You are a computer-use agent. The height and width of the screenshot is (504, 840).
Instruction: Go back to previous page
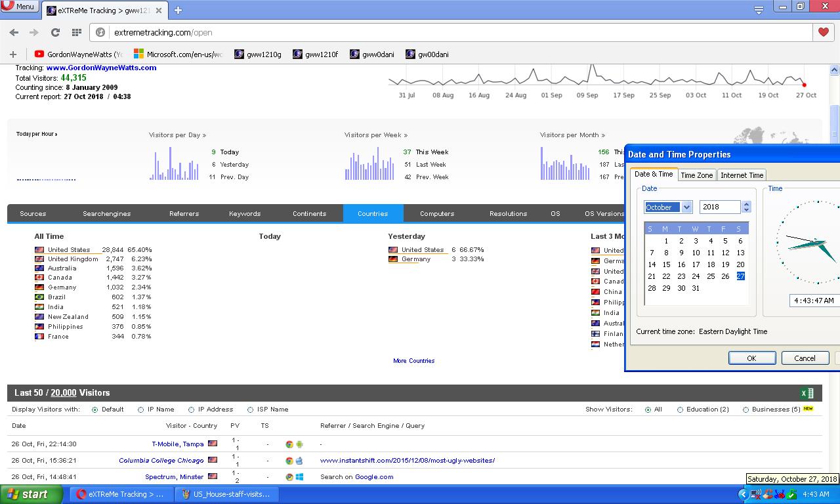tap(14, 32)
